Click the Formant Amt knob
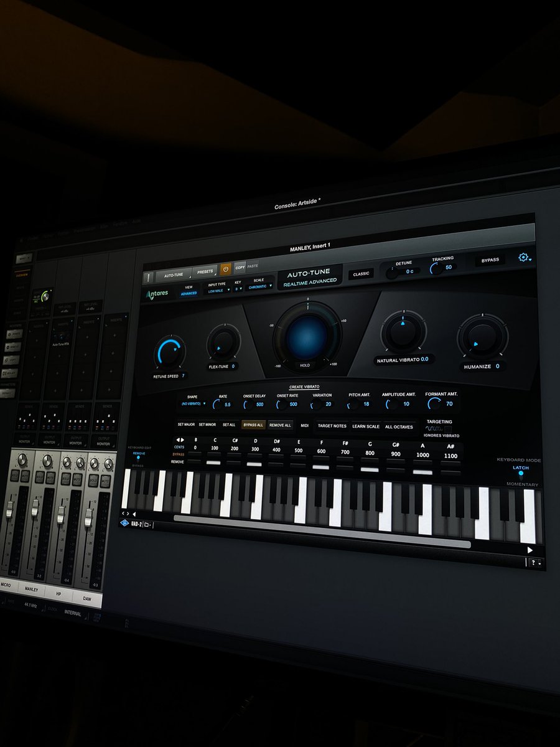 click(434, 404)
